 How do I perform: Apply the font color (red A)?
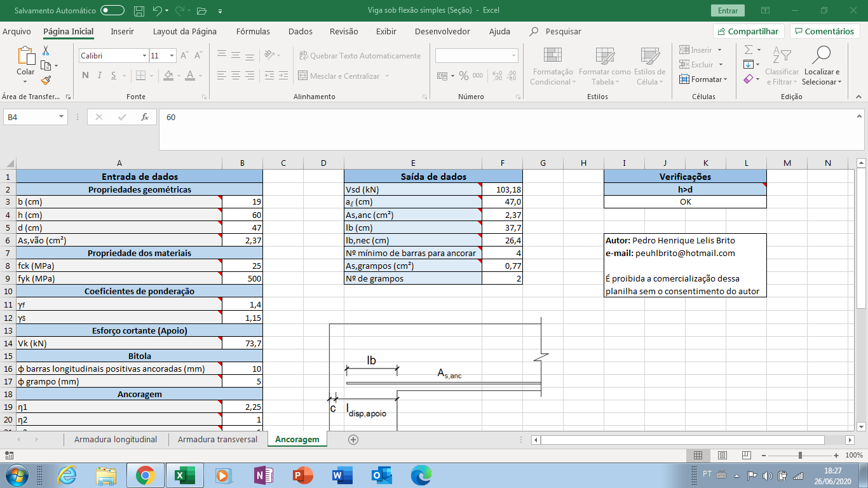(x=189, y=76)
